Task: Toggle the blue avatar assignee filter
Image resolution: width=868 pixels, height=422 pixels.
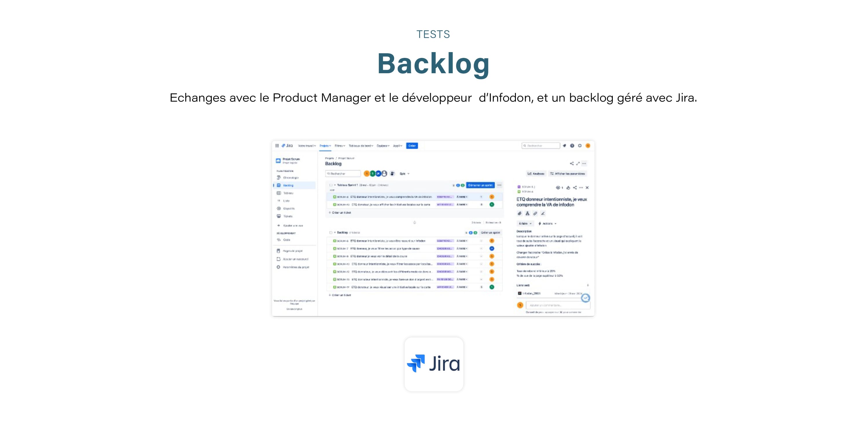Action: tap(378, 174)
